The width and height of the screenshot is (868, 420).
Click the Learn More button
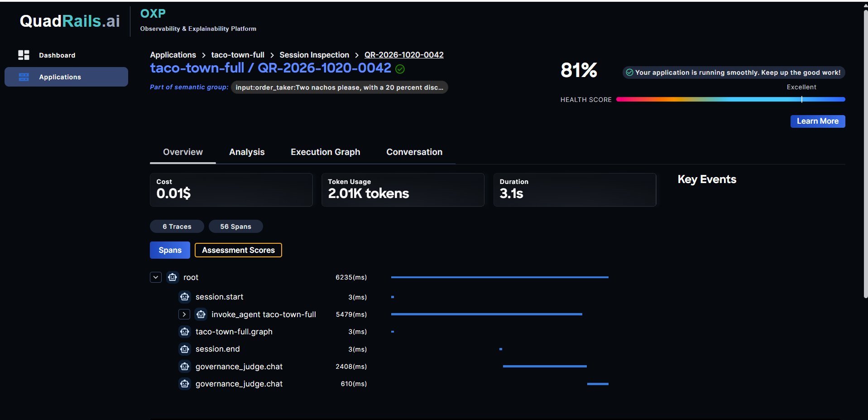818,121
